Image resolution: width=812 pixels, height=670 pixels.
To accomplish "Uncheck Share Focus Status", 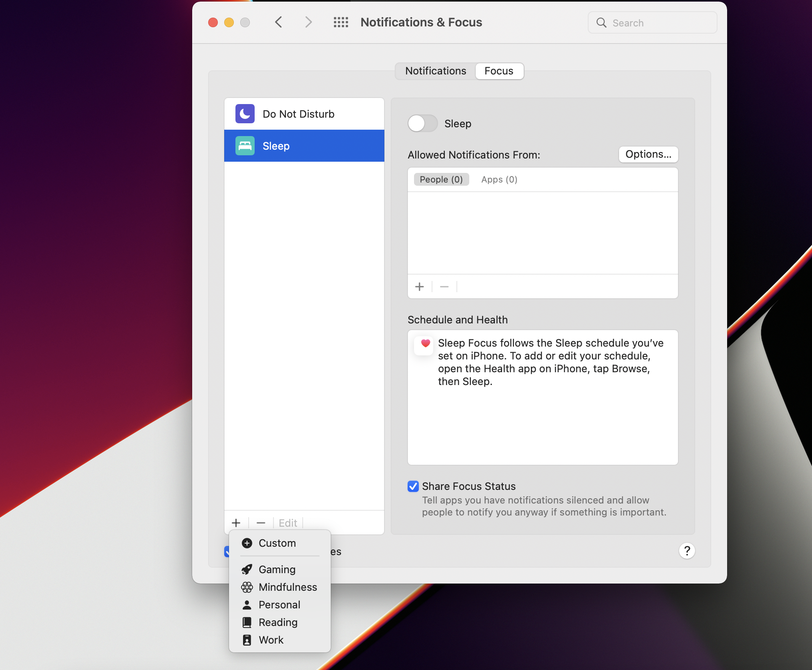I will [x=413, y=486].
